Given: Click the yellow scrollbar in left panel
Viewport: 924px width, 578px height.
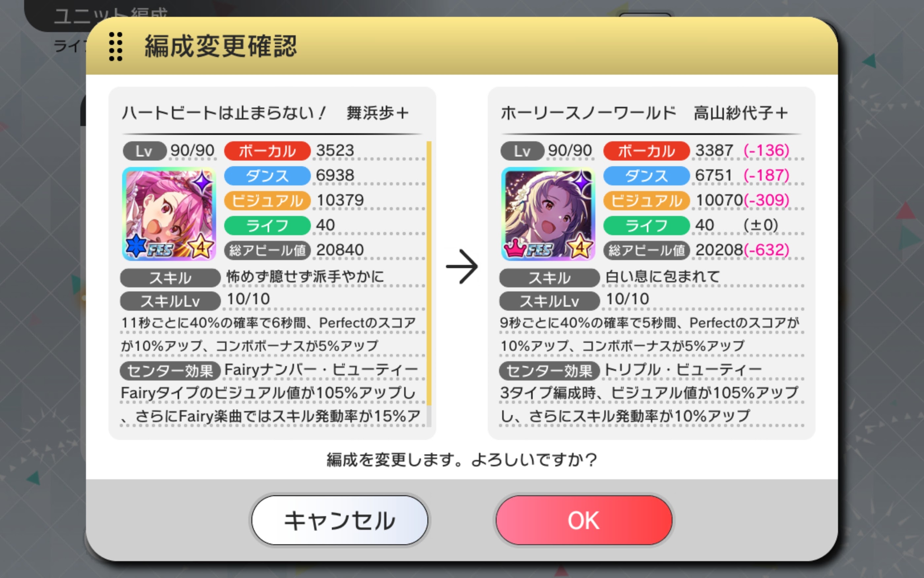Looking at the screenshot, I should (429, 273).
